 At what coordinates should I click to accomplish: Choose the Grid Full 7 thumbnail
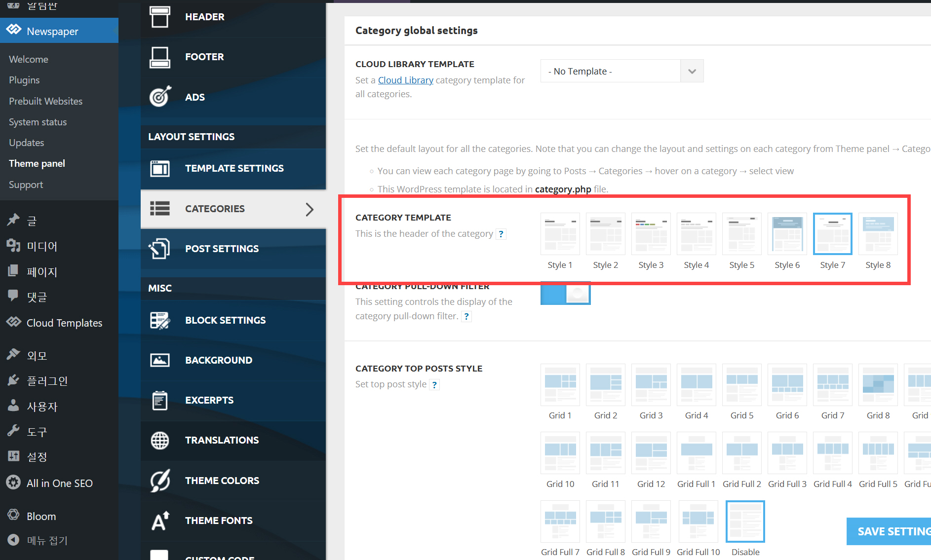coord(560,522)
